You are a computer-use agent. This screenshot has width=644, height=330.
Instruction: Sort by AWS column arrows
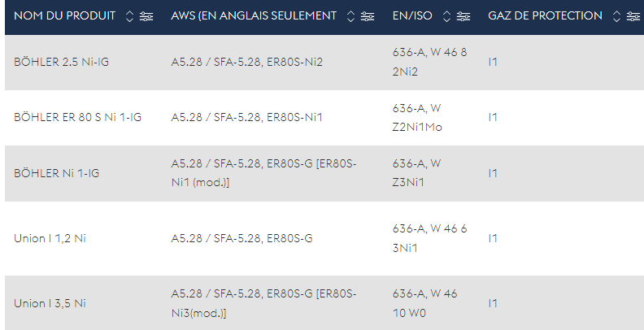[350, 16]
